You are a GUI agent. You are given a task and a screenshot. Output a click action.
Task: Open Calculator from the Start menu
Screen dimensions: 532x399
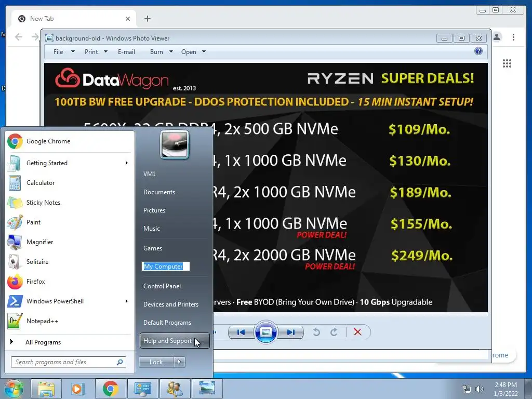tap(70, 182)
